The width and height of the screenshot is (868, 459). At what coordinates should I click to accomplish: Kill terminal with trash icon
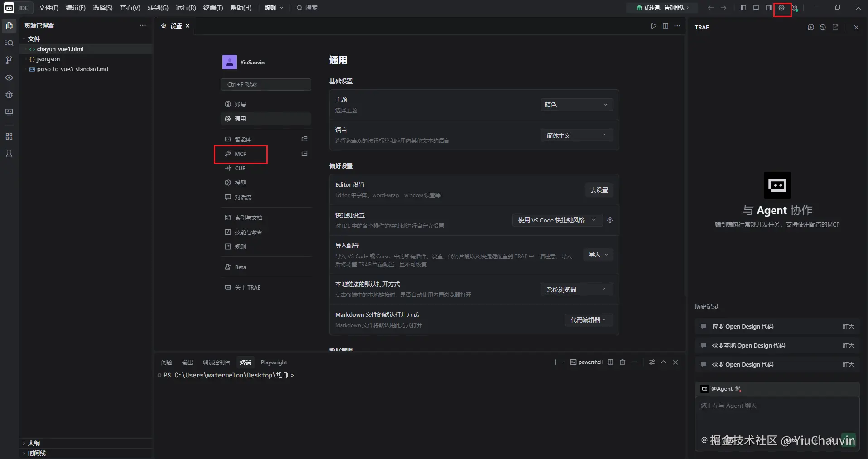pyautogui.click(x=622, y=362)
